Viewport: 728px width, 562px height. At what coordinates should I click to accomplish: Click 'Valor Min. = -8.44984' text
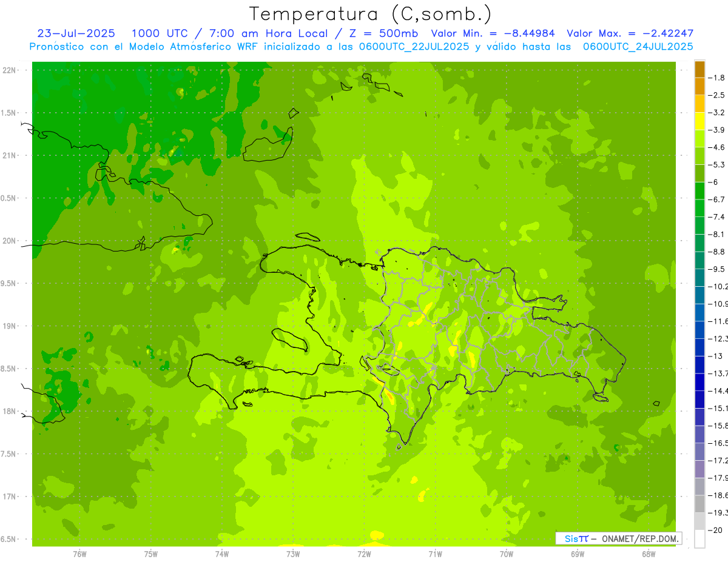click(493, 33)
